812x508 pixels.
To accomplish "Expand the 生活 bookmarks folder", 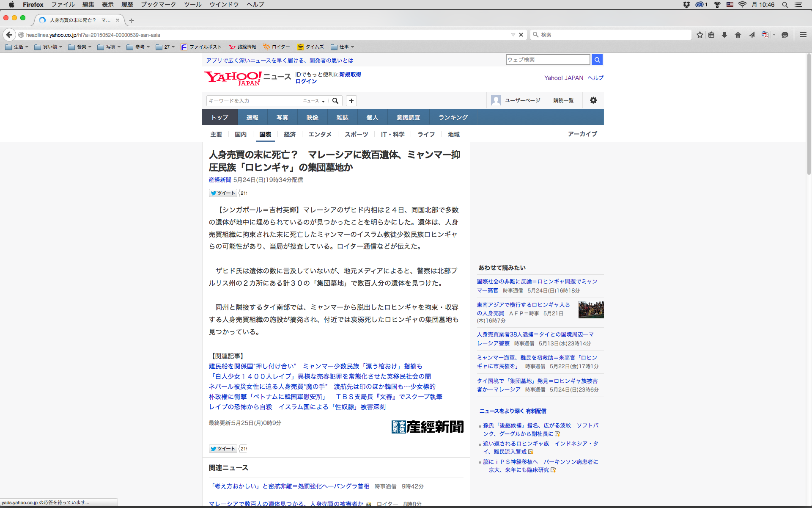I will 17,47.
